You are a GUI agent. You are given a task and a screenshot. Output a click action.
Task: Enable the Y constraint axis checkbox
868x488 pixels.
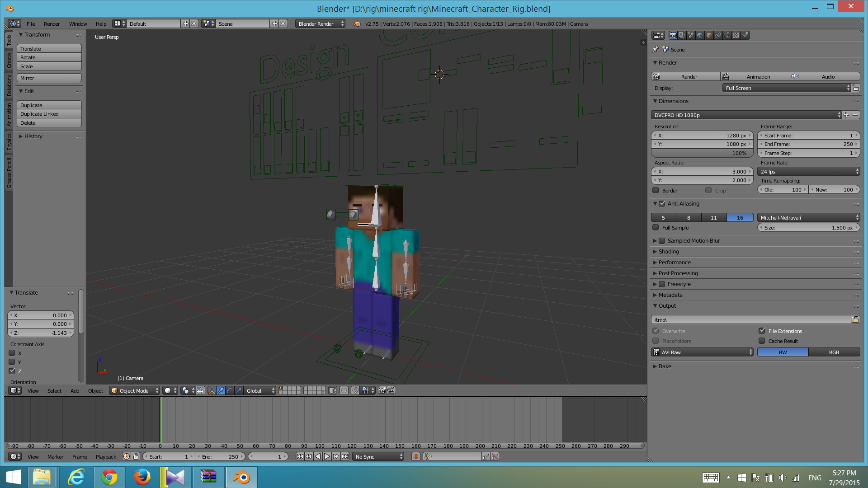[x=12, y=362]
